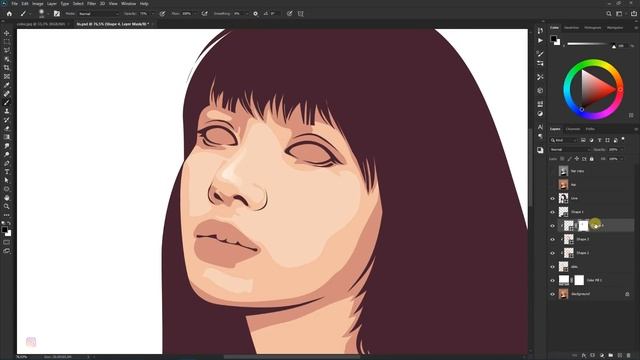640x360 pixels.
Task: Click the Home icon in the options bar
Action: coord(9,13)
